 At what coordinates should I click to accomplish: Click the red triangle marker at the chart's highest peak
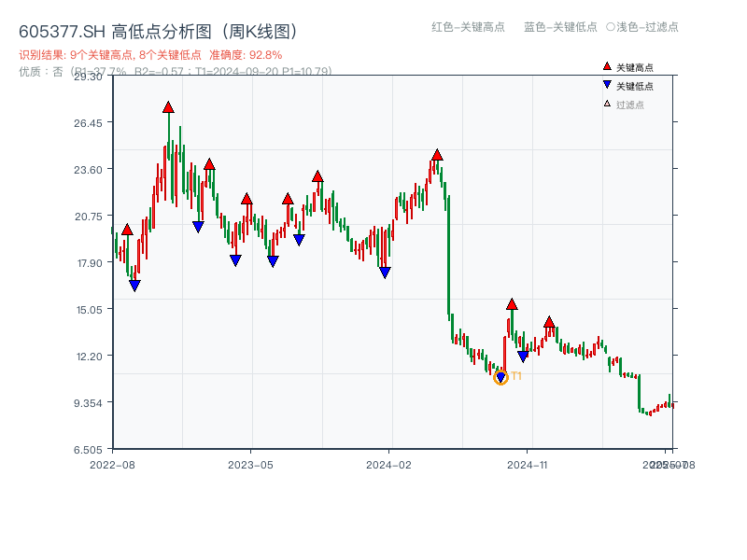(167, 107)
